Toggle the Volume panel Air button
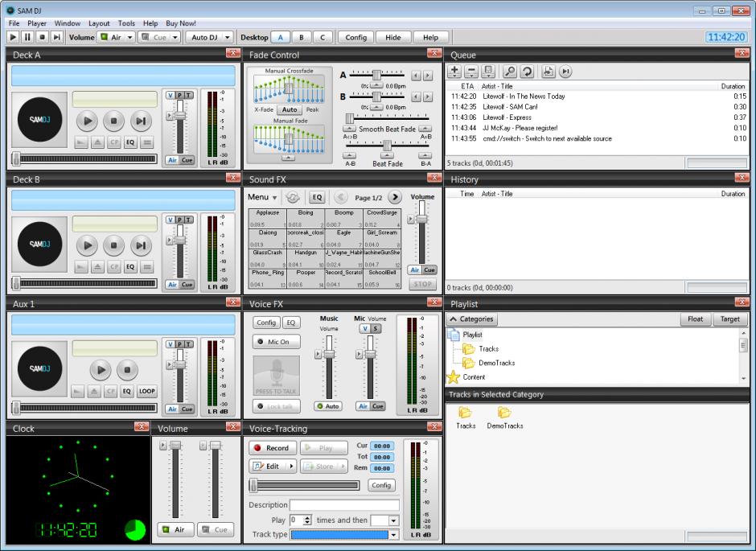 pos(175,529)
